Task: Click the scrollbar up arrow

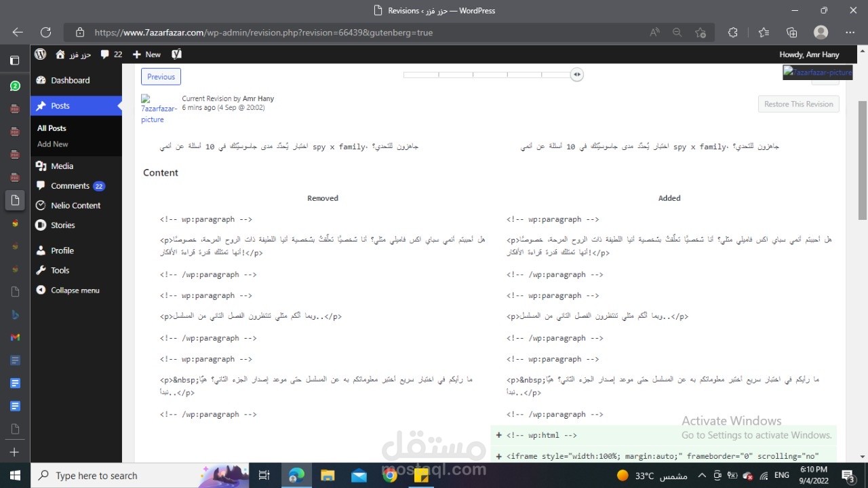Action: coord(863,50)
